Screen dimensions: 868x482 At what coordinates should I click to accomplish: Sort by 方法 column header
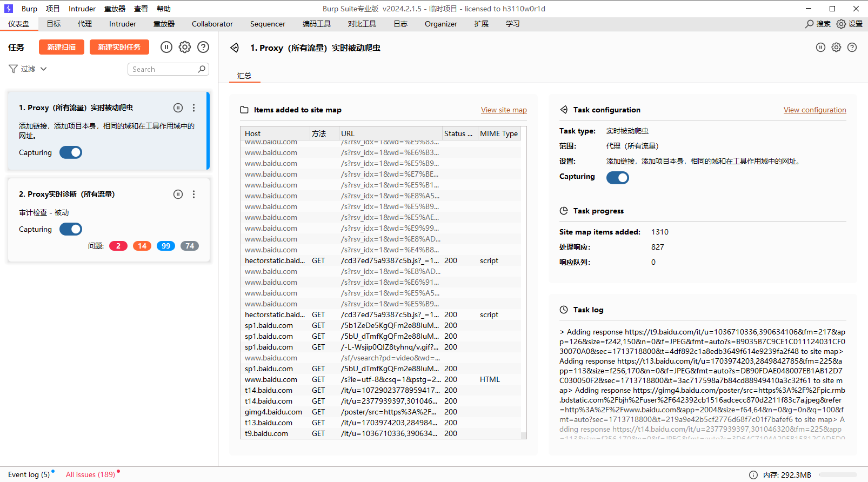pyautogui.click(x=324, y=133)
